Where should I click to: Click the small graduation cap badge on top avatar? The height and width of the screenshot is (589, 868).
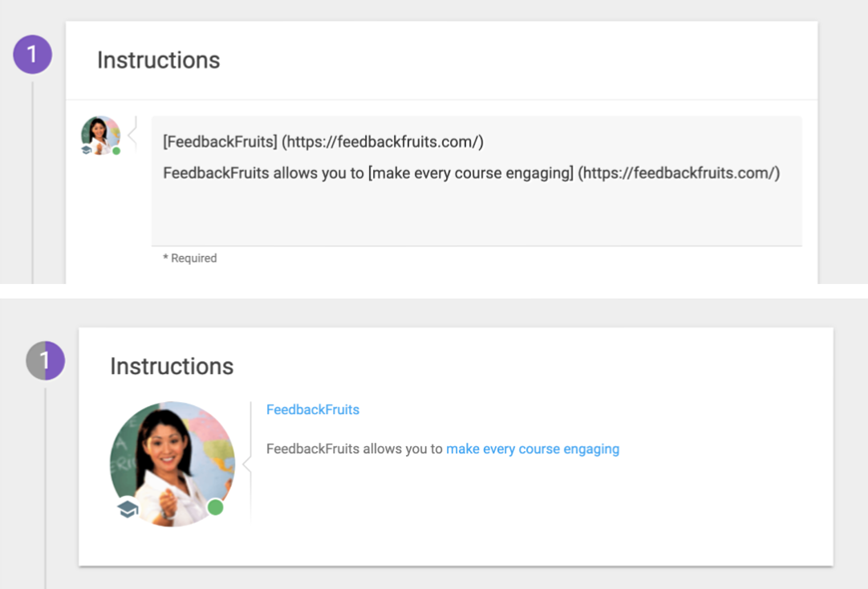point(87,150)
